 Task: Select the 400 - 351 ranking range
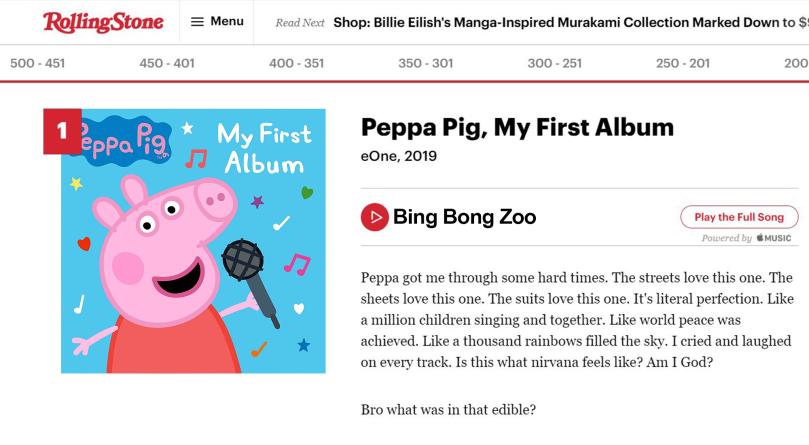click(296, 63)
